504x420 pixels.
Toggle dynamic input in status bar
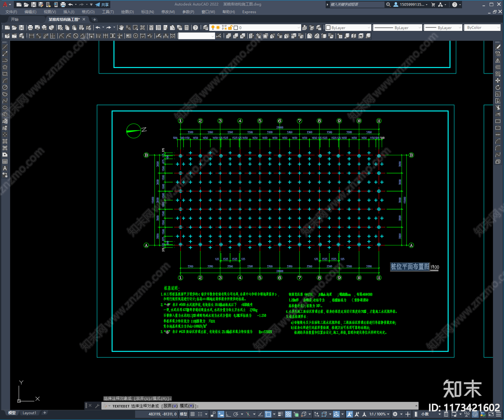(x=221, y=414)
